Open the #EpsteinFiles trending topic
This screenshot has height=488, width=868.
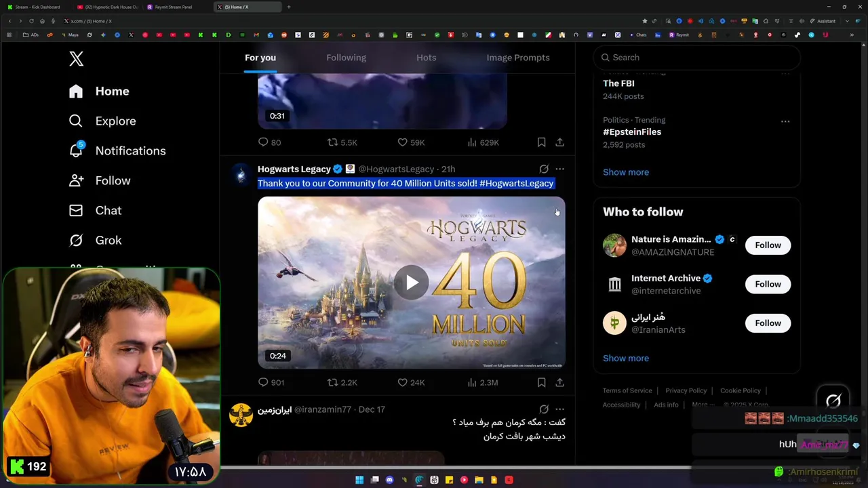632,132
